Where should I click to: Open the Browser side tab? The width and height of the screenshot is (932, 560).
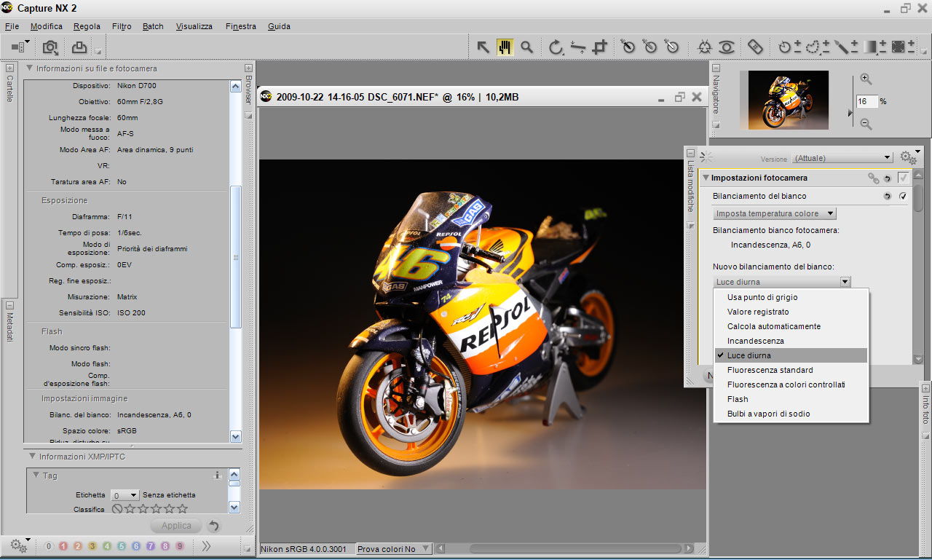(x=248, y=89)
